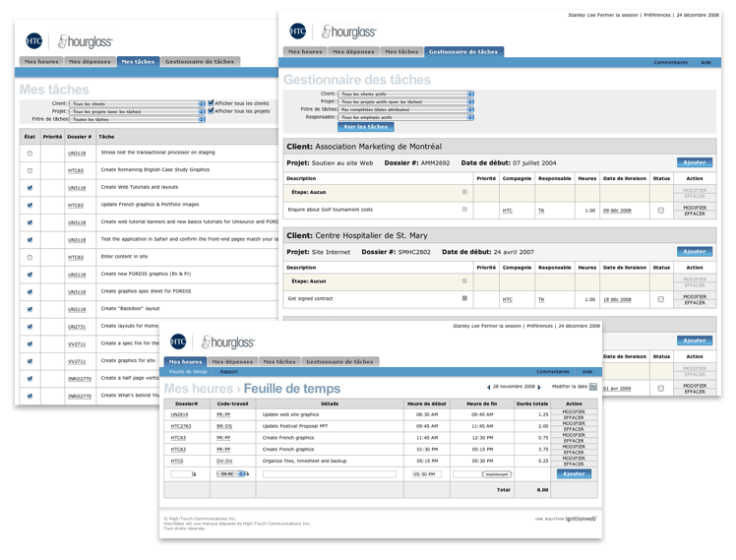Viewport: 736px width, 560px height.
Task: Open DA:RC code-travail dropdown in timesheet
Action: pos(231,474)
